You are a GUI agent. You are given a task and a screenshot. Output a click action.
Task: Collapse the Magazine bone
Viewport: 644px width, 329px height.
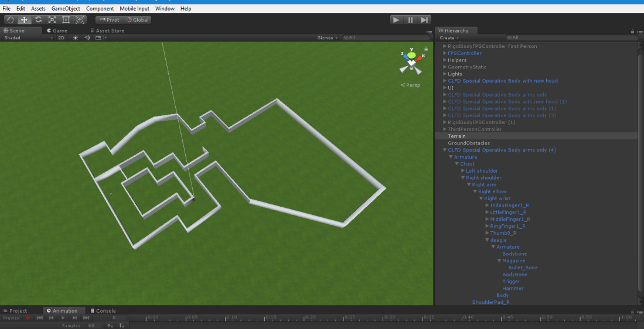tap(499, 261)
